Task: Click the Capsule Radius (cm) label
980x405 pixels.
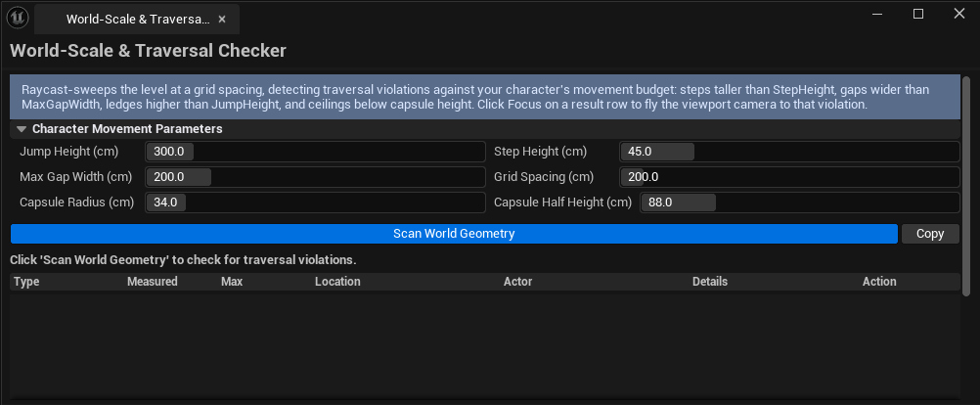Action: [x=77, y=202]
